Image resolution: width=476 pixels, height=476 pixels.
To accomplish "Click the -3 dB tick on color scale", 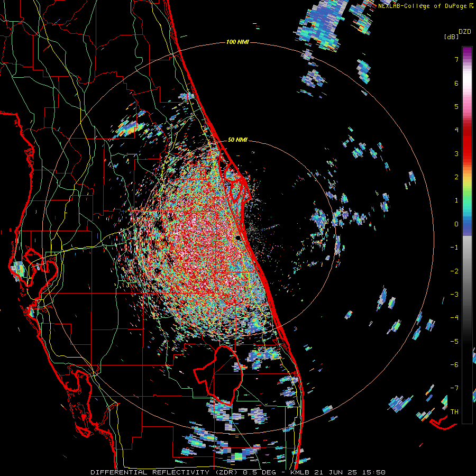I will (454, 295).
